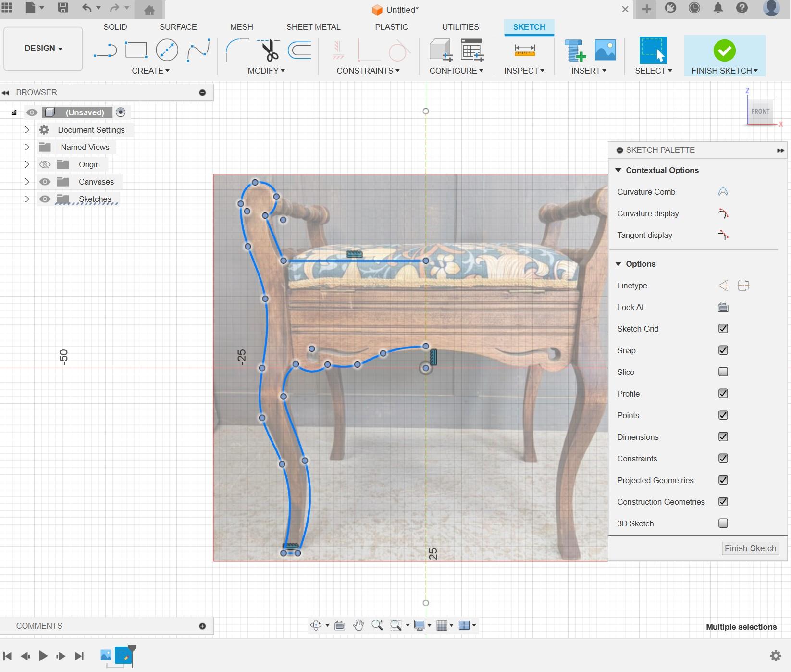Open the DESIGN workspace dropdown
This screenshot has height=672, width=791.
point(43,49)
